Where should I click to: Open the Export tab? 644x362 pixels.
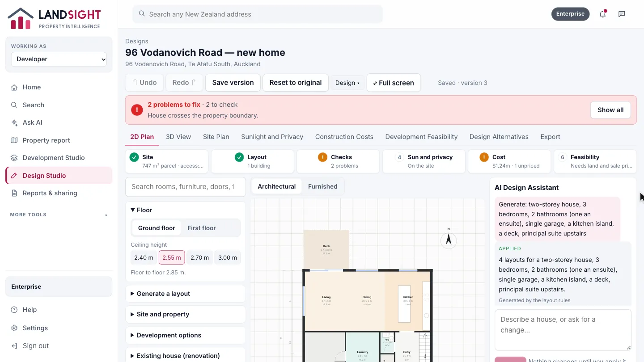pyautogui.click(x=550, y=137)
